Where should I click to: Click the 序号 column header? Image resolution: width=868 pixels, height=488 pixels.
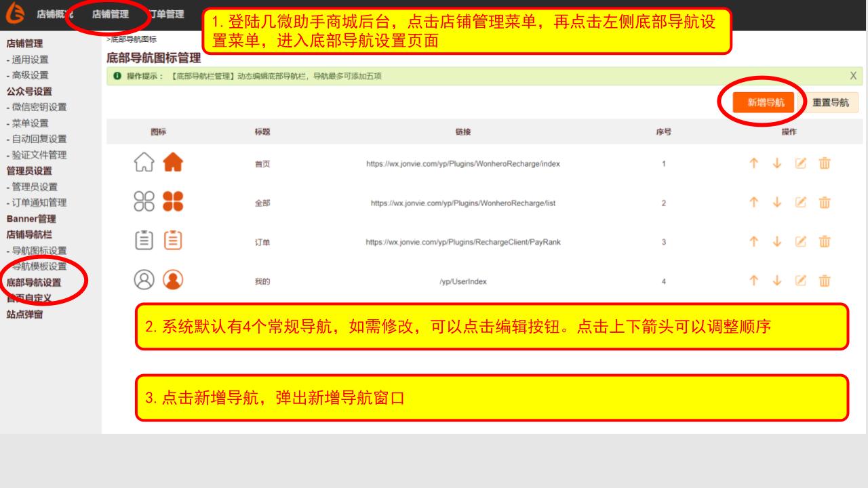click(x=664, y=132)
